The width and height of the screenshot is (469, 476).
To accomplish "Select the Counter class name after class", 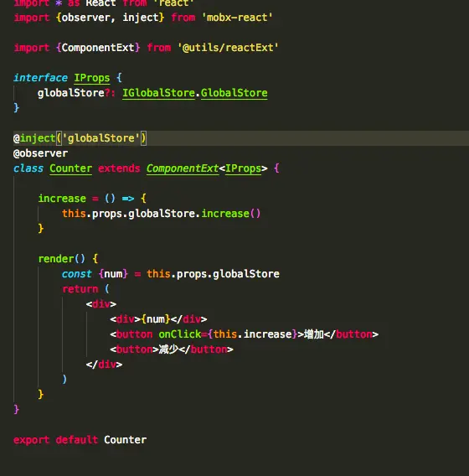I will tap(70, 168).
